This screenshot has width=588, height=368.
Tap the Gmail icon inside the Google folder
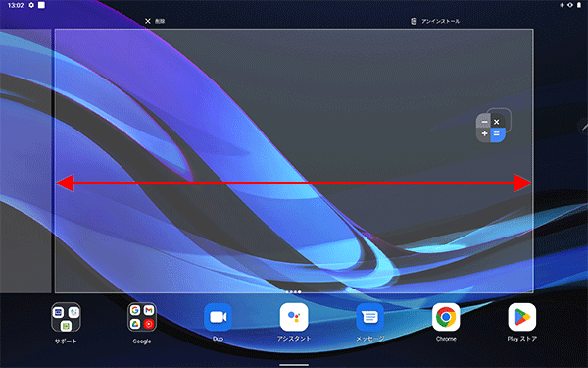(x=149, y=310)
